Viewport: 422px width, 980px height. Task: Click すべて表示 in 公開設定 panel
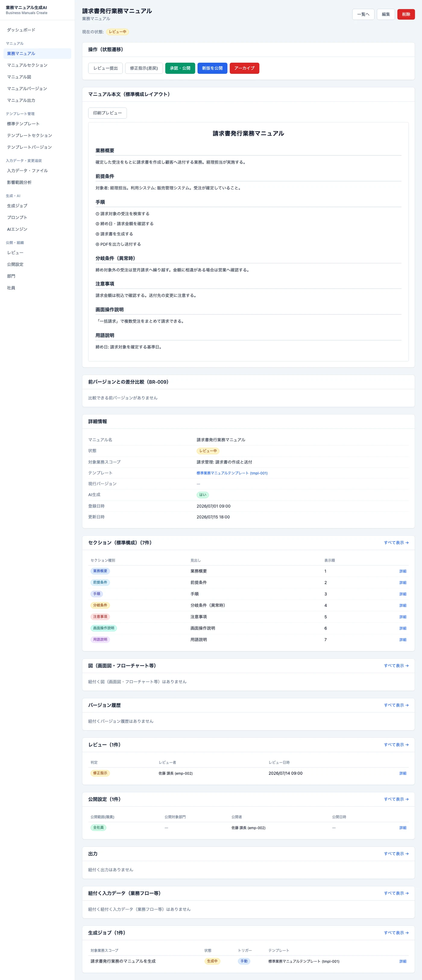(x=396, y=799)
